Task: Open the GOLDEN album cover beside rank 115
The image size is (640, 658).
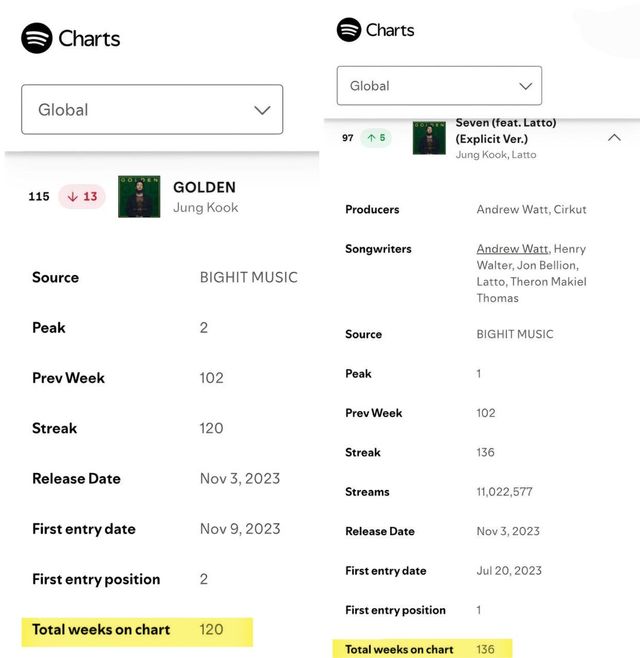Action: [x=139, y=197]
